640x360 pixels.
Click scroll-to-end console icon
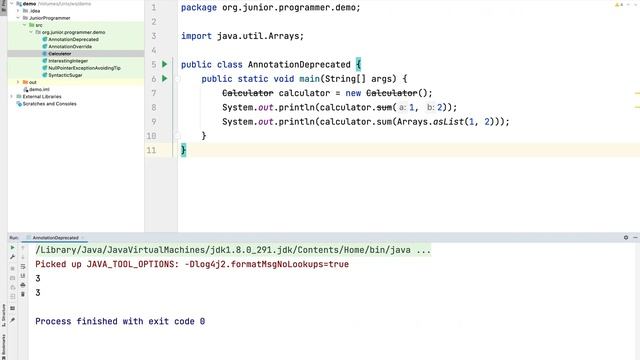(x=23, y=276)
